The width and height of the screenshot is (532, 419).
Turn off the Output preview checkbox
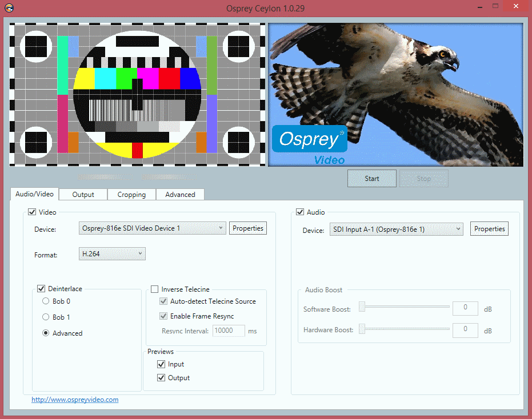click(161, 378)
